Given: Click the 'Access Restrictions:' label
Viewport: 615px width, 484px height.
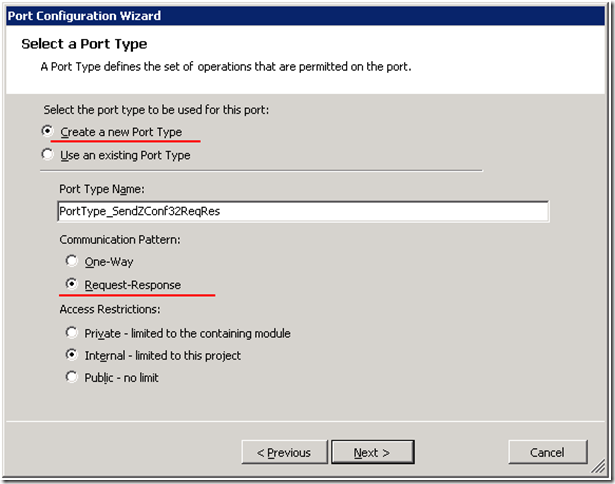Looking at the screenshot, I should 110,309.
